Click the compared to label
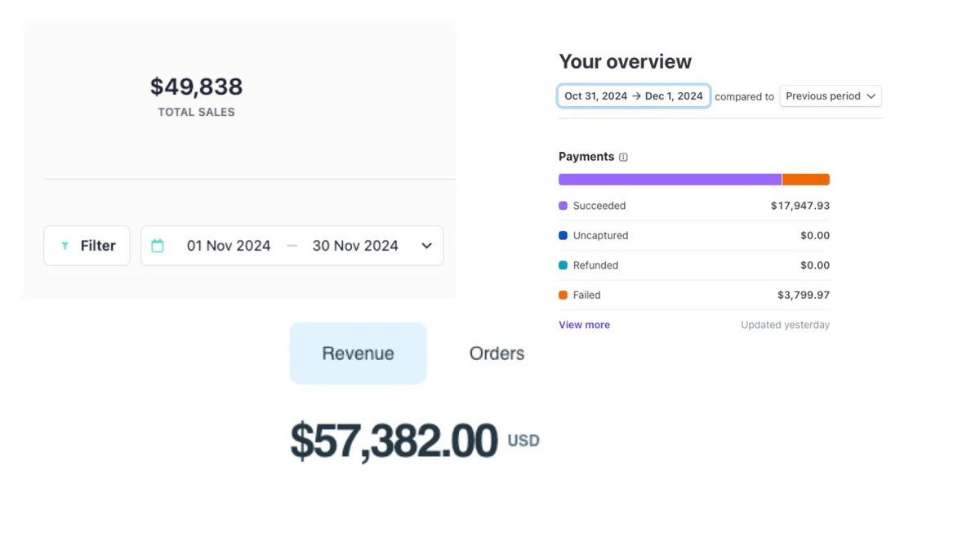The height and width of the screenshot is (551, 980). (744, 96)
